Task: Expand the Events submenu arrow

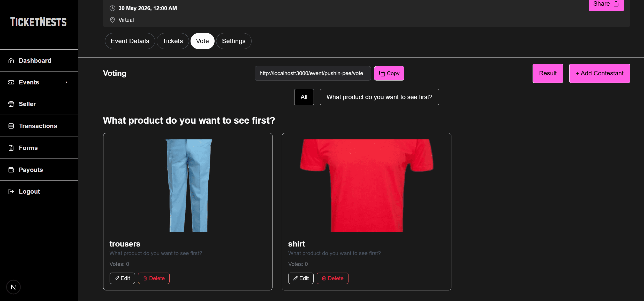Action: [66, 82]
